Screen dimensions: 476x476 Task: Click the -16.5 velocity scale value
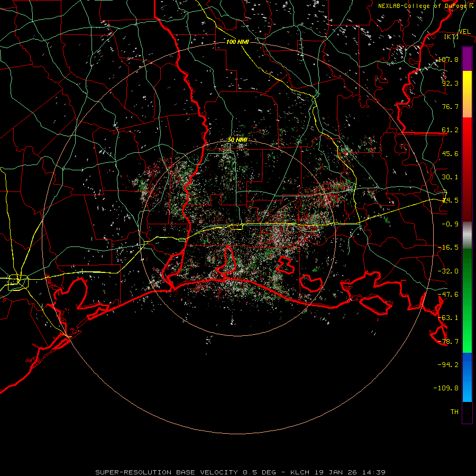click(x=448, y=247)
